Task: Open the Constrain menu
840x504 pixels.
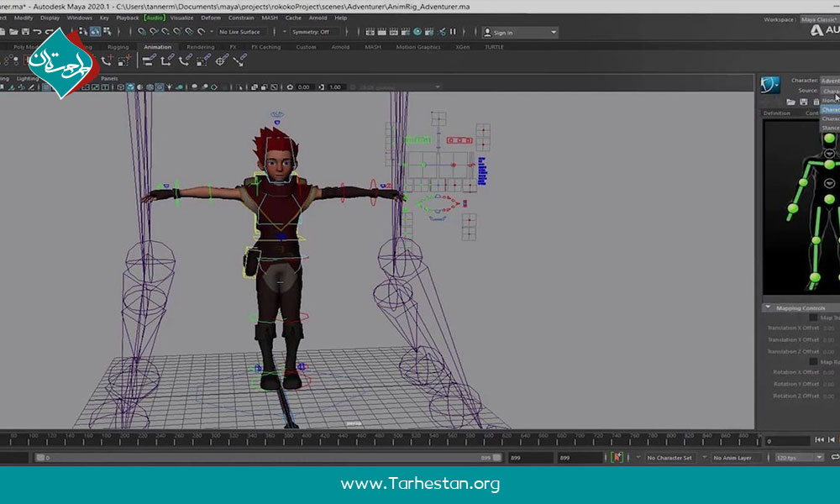Action: pos(241,18)
